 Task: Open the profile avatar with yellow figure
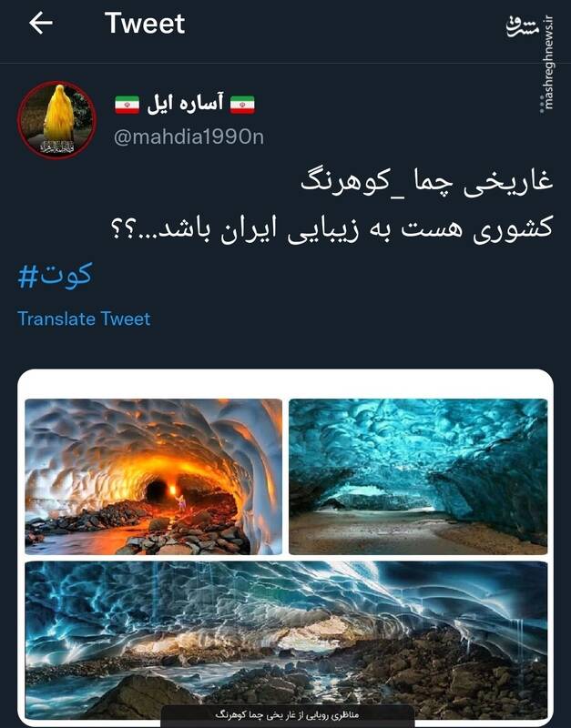(57, 120)
